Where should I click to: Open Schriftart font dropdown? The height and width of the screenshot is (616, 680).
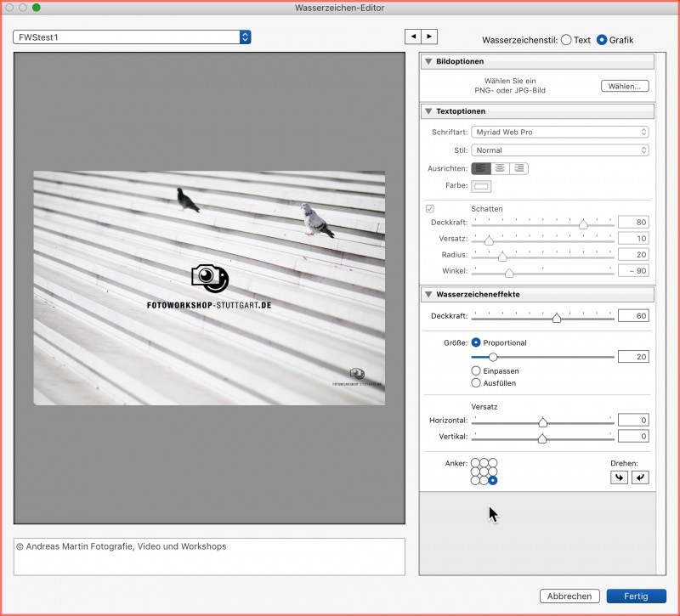pyautogui.click(x=560, y=132)
